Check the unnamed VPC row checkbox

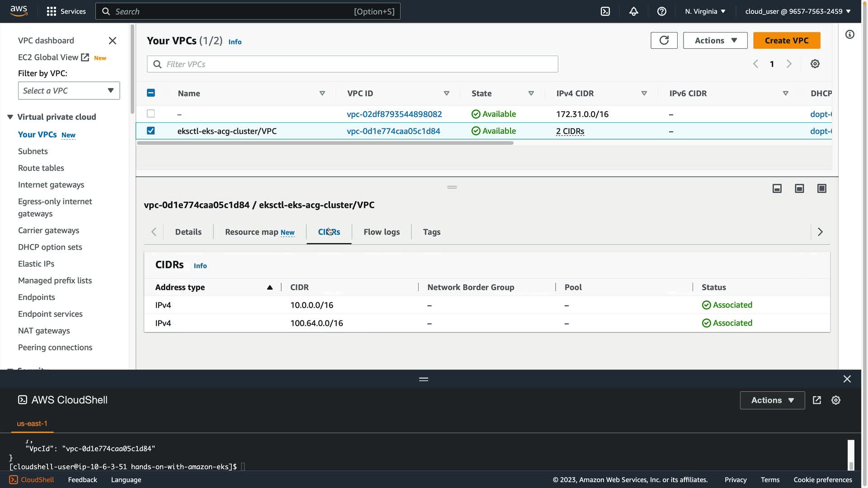[151, 113]
